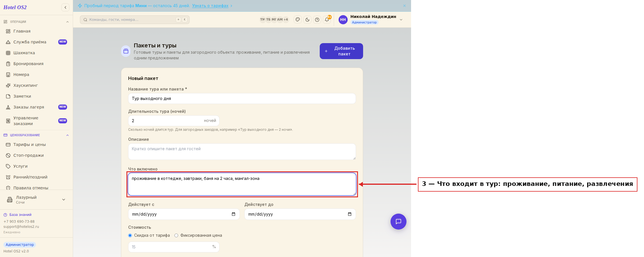Toggle dark mode moon icon
The width and height of the screenshot is (644, 257).
(307, 19)
